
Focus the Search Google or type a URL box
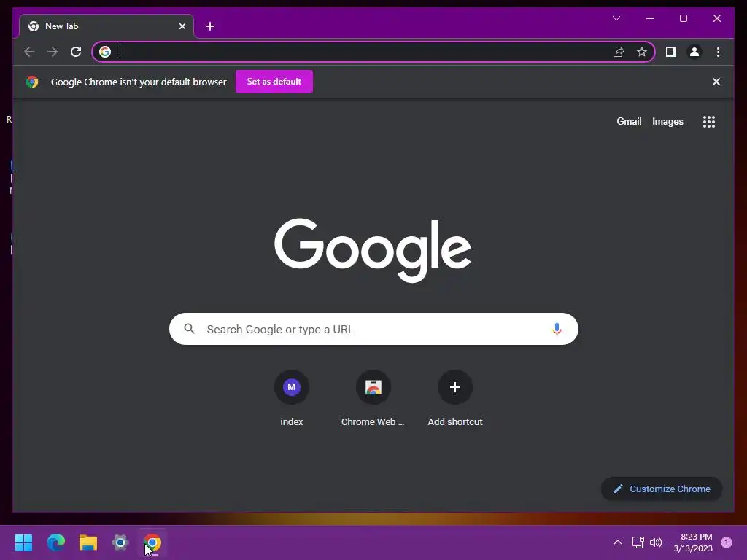pyautogui.click(x=373, y=329)
